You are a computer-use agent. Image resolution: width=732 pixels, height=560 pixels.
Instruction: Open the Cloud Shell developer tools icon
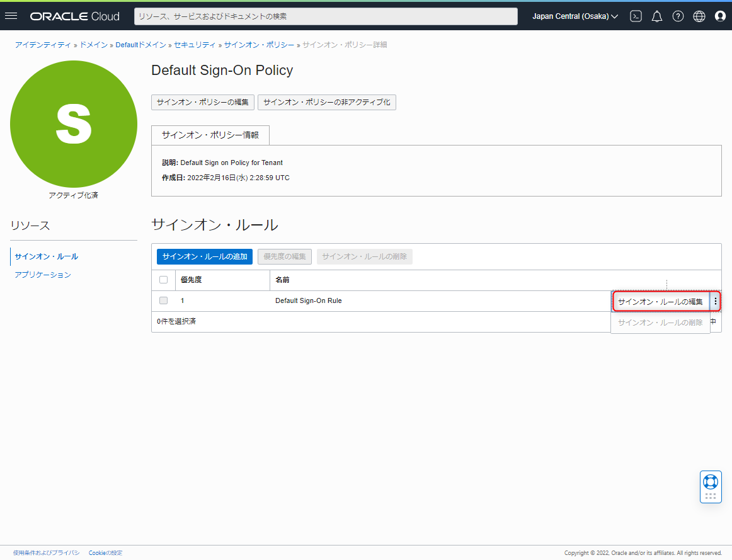636,16
